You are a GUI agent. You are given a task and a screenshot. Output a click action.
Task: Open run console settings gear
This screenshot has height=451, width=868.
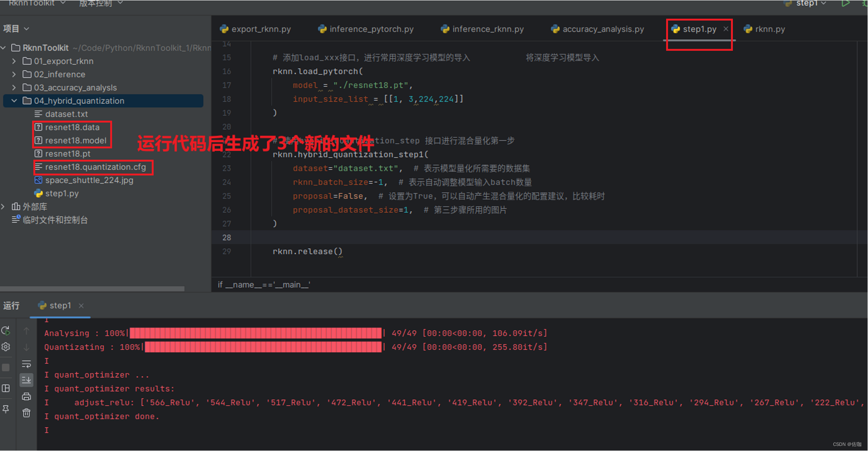click(6, 346)
